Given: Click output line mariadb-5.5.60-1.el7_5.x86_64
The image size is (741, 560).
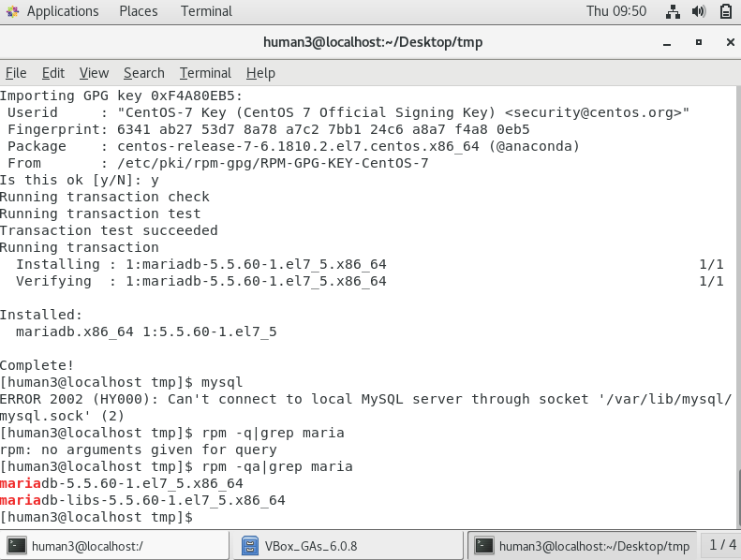Looking at the screenshot, I should tap(122, 483).
